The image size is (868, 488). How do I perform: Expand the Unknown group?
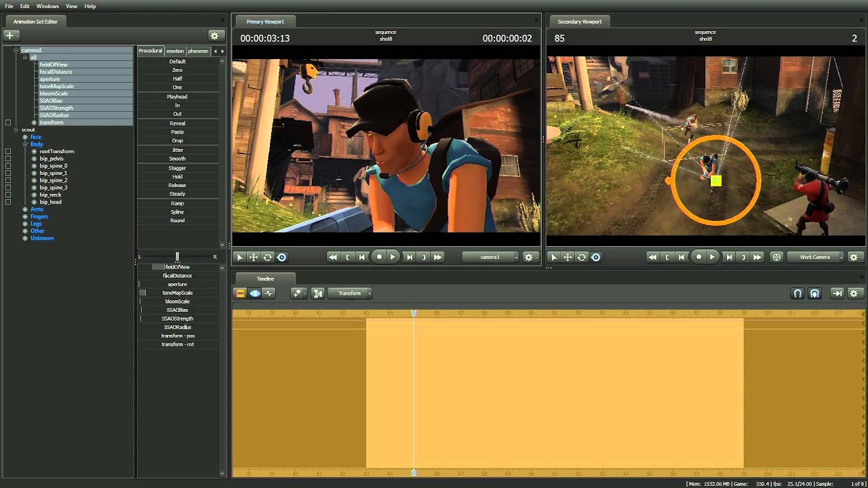pyautogui.click(x=25, y=239)
